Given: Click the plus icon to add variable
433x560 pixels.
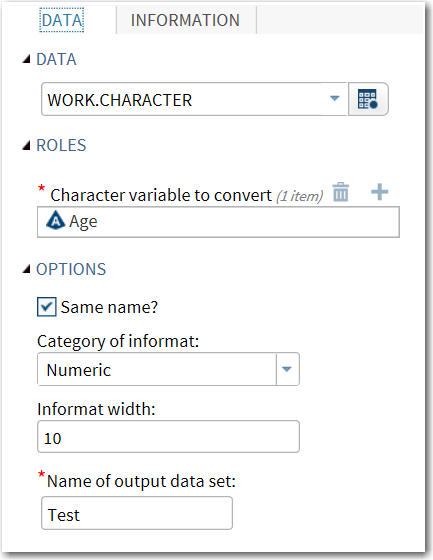Looking at the screenshot, I should click(x=379, y=192).
